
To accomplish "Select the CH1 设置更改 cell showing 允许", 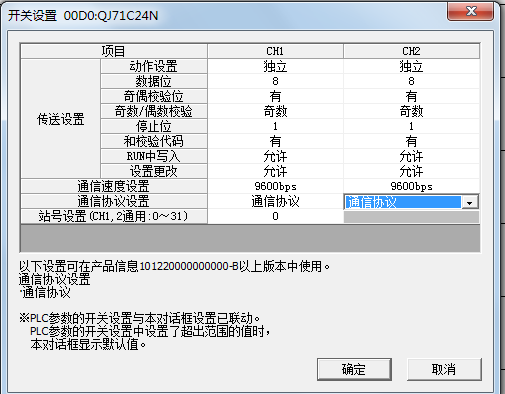I will (x=275, y=171).
